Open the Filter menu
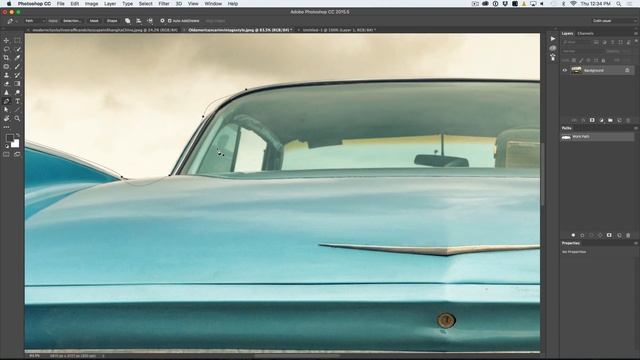 coord(164,4)
